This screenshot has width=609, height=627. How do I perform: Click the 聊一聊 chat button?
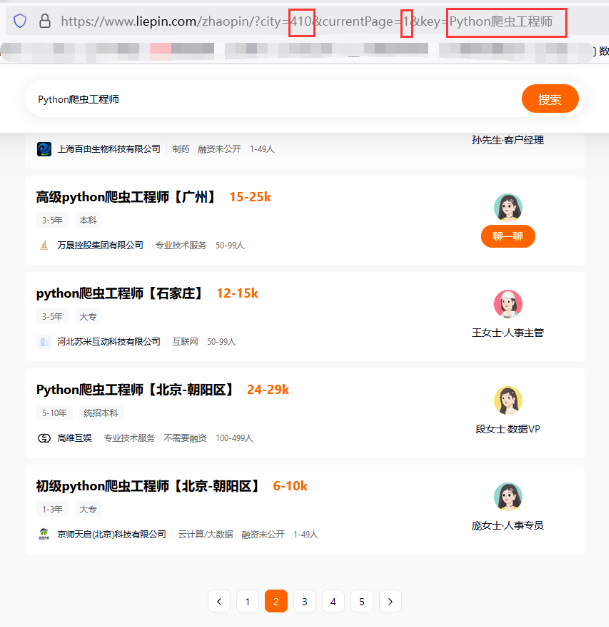tap(508, 236)
